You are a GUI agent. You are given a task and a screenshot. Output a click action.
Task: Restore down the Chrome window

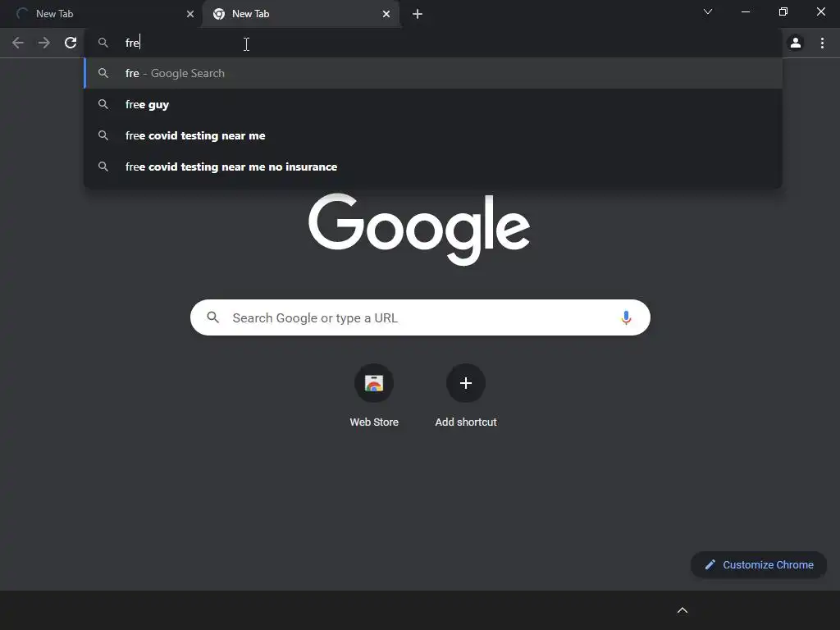(783, 11)
